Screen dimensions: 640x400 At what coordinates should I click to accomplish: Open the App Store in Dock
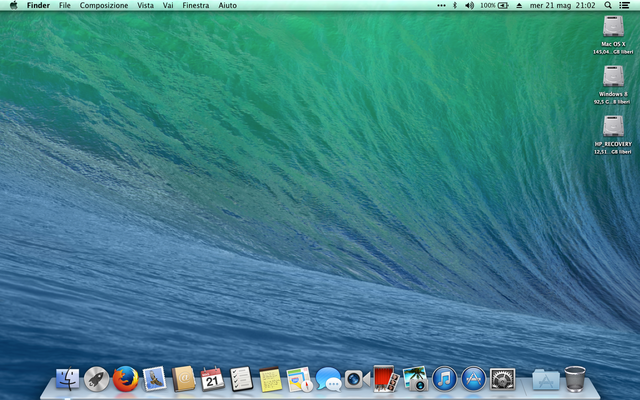(x=473, y=379)
